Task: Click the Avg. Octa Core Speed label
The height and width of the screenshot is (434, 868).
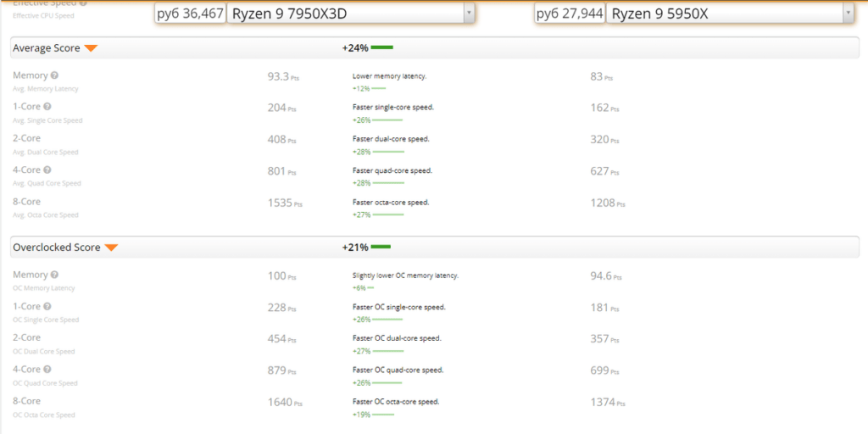Action: point(47,214)
